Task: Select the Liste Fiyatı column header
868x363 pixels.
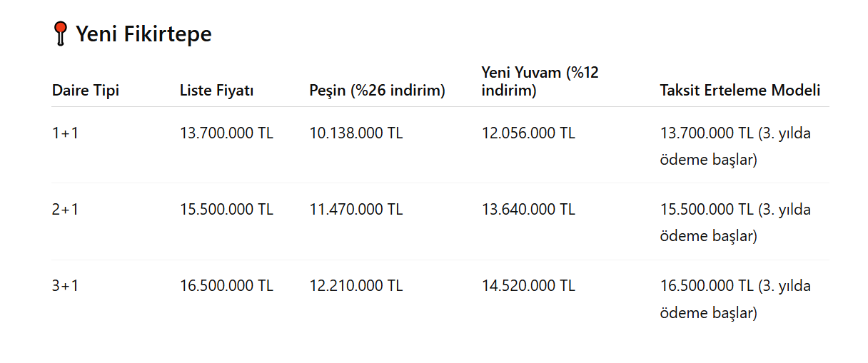Action: tap(217, 91)
